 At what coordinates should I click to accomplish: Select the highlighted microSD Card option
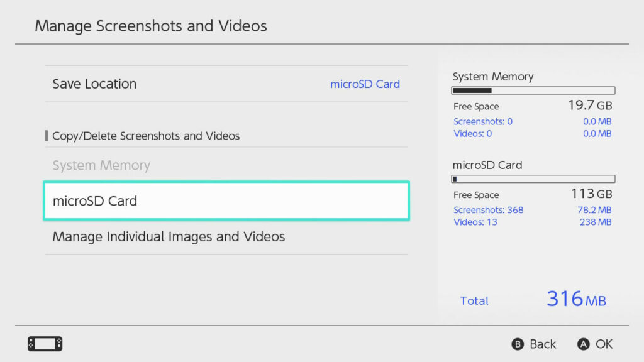coord(226,200)
